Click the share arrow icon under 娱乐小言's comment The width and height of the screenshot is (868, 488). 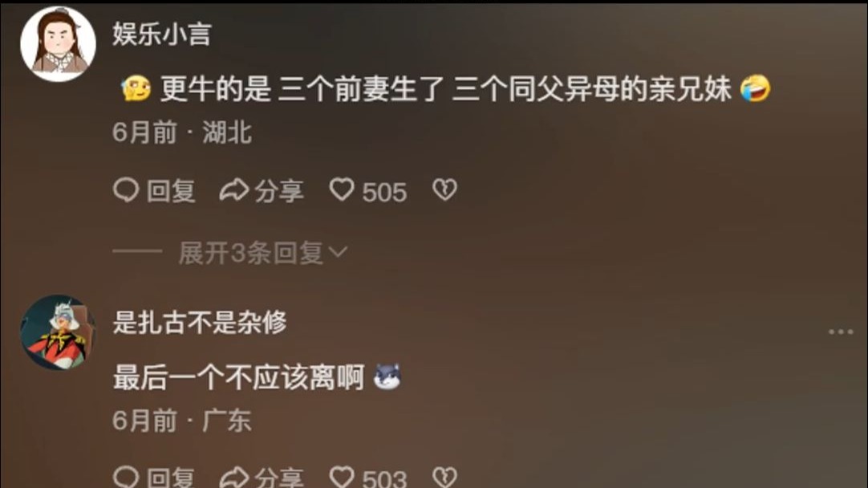(234, 190)
